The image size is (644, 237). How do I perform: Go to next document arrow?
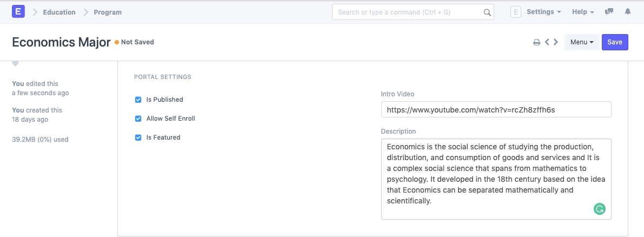pos(556,42)
